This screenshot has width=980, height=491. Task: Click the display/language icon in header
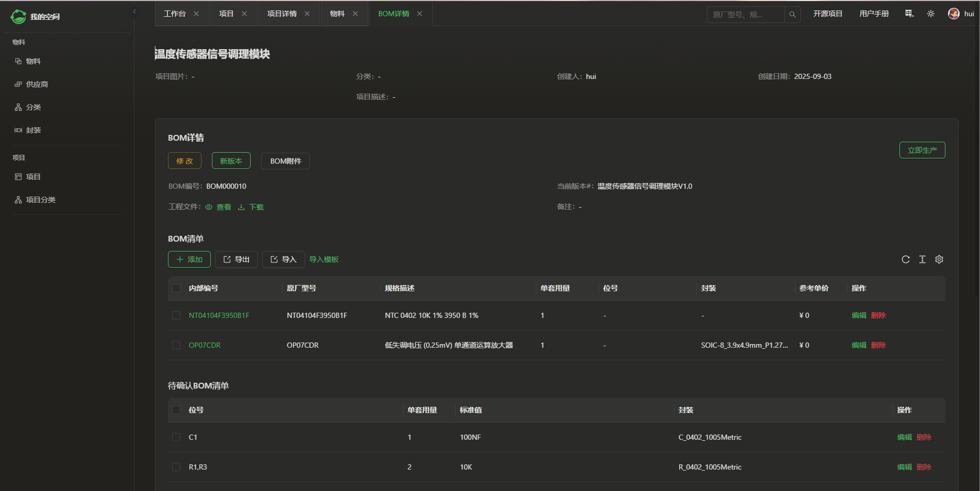(x=909, y=14)
